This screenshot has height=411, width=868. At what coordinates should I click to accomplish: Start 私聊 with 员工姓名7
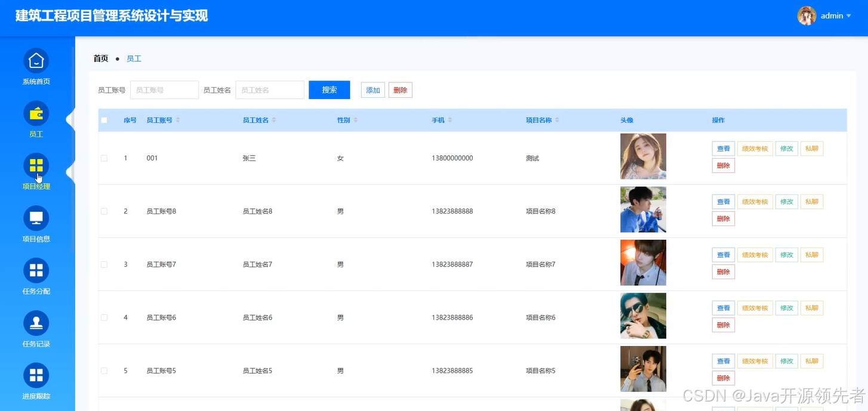(812, 255)
